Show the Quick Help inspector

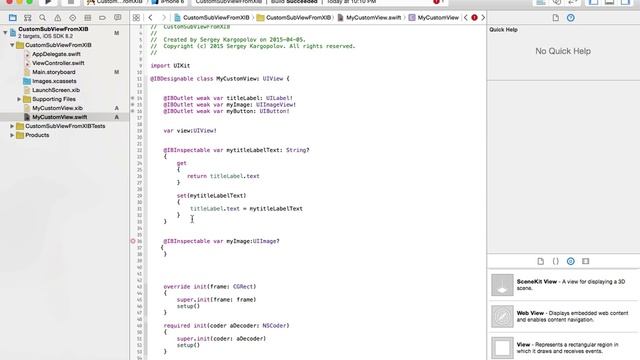(x=571, y=18)
